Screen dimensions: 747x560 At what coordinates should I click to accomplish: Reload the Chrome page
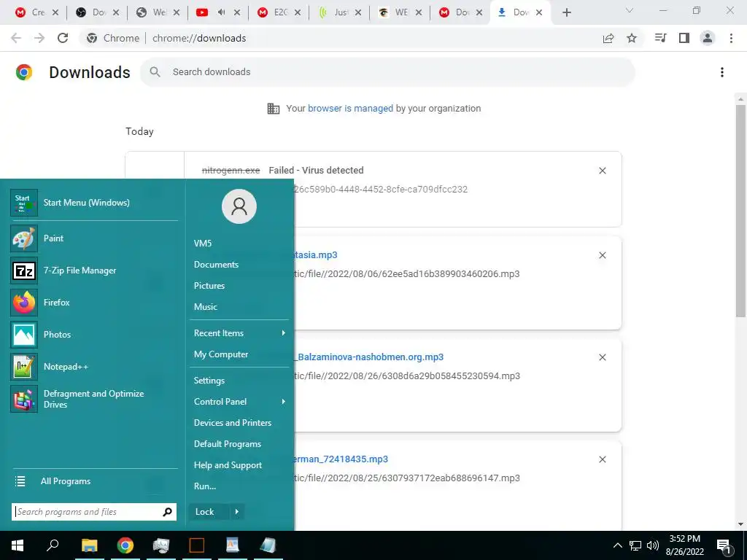(63, 38)
